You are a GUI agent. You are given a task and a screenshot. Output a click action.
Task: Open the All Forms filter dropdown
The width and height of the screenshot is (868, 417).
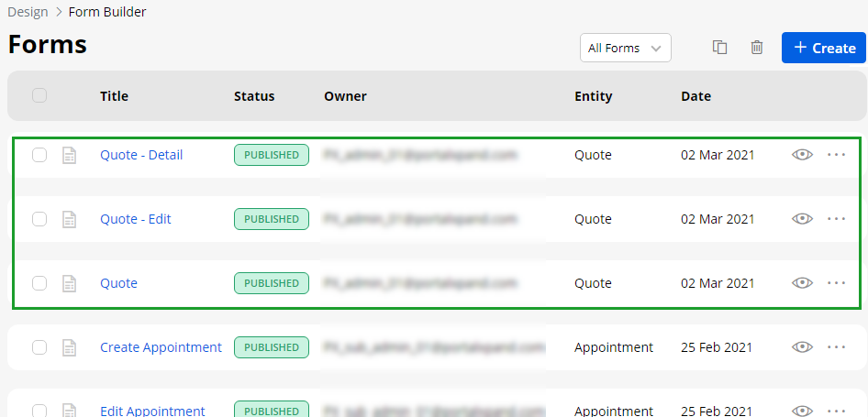tap(625, 48)
